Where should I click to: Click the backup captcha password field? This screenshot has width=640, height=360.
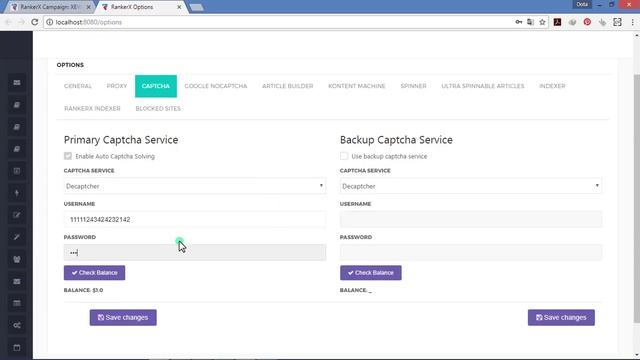pyautogui.click(x=471, y=253)
